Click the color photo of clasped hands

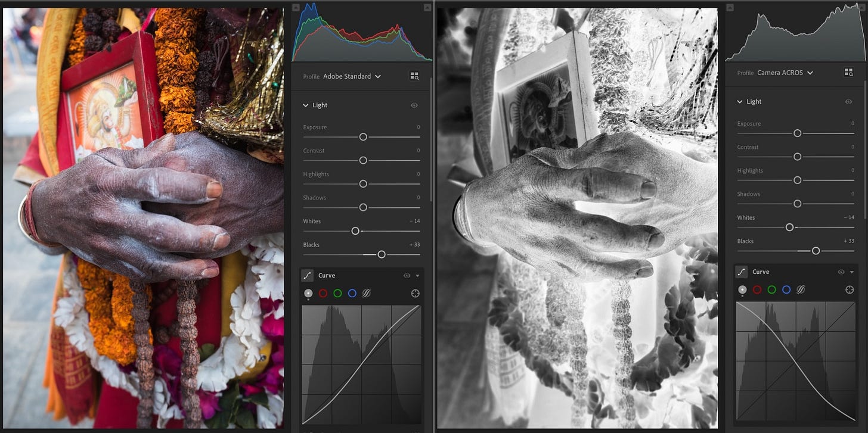click(143, 218)
